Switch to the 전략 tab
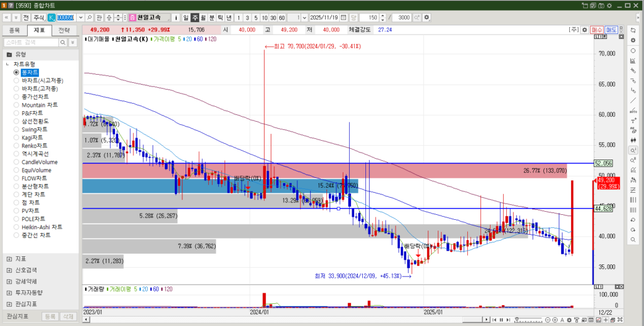 click(64, 30)
